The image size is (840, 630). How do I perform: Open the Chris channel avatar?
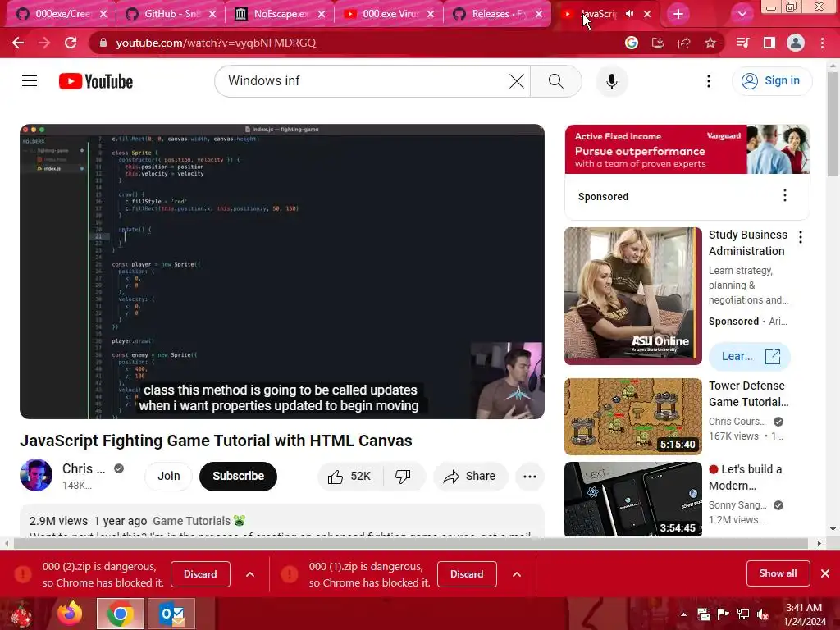coord(36,475)
